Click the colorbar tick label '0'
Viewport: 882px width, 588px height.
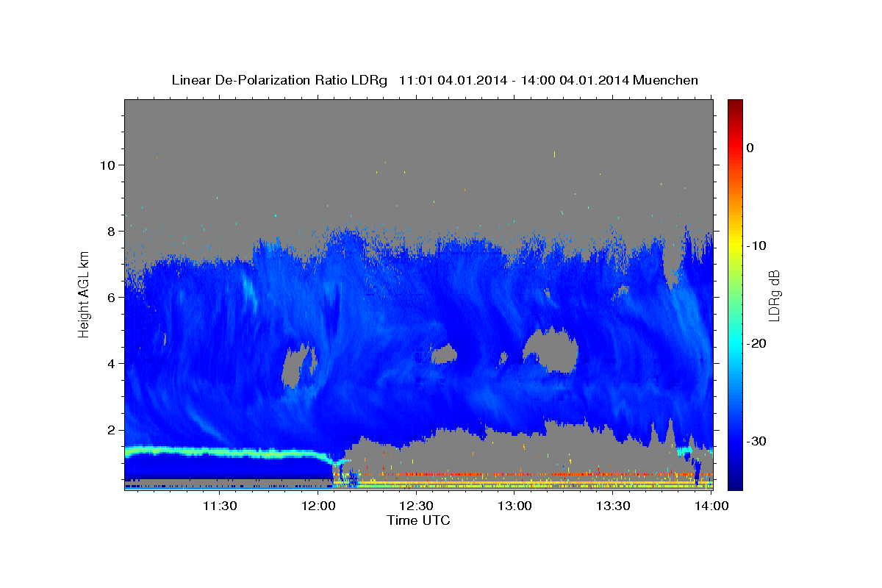click(750, 148)
